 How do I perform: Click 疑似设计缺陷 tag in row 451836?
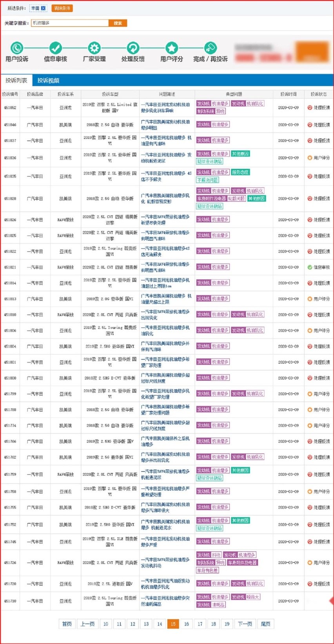click(x=210, y=161)
